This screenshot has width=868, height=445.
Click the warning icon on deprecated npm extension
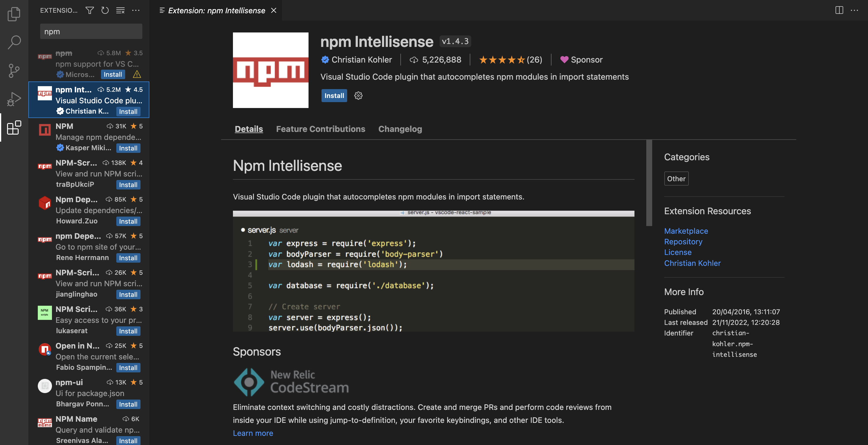(x=137, y=74)
